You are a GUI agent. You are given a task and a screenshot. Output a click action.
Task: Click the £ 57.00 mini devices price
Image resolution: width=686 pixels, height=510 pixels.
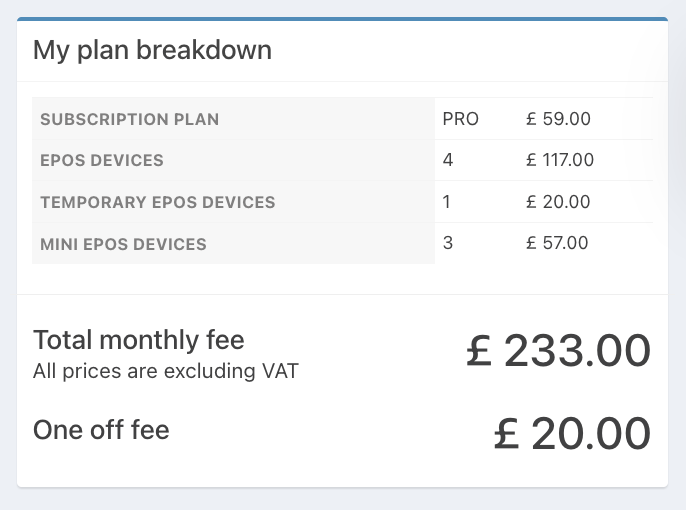point(557,243)
